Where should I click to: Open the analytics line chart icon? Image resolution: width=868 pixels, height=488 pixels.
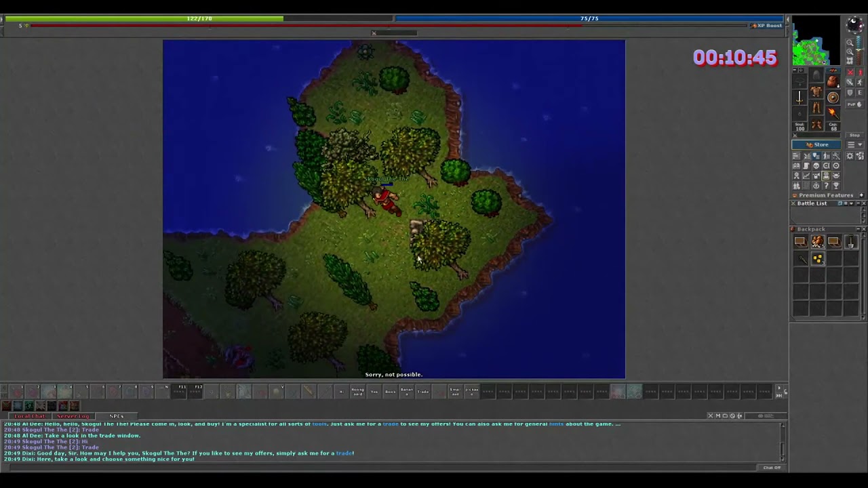(x=806, y=175)
